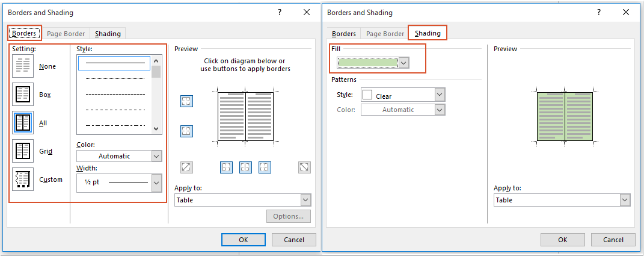This screenshot has width=644, height=256.
Task: Toggle the top border button in preview
Action: coord(186,101)
